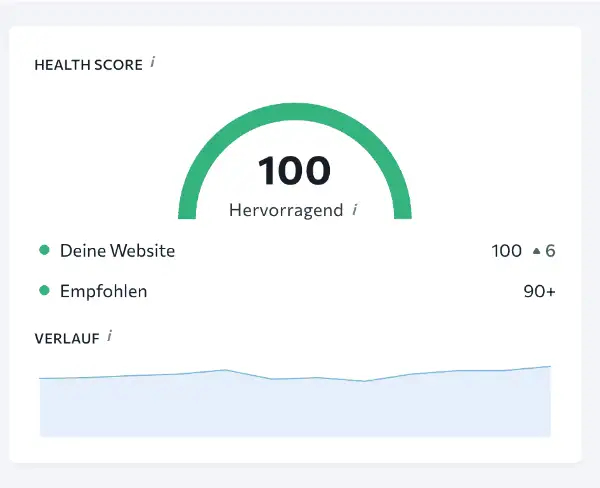The image size is (600, 488).
Task: Click the right end of the green gauge arc
Action: point(401,208)
